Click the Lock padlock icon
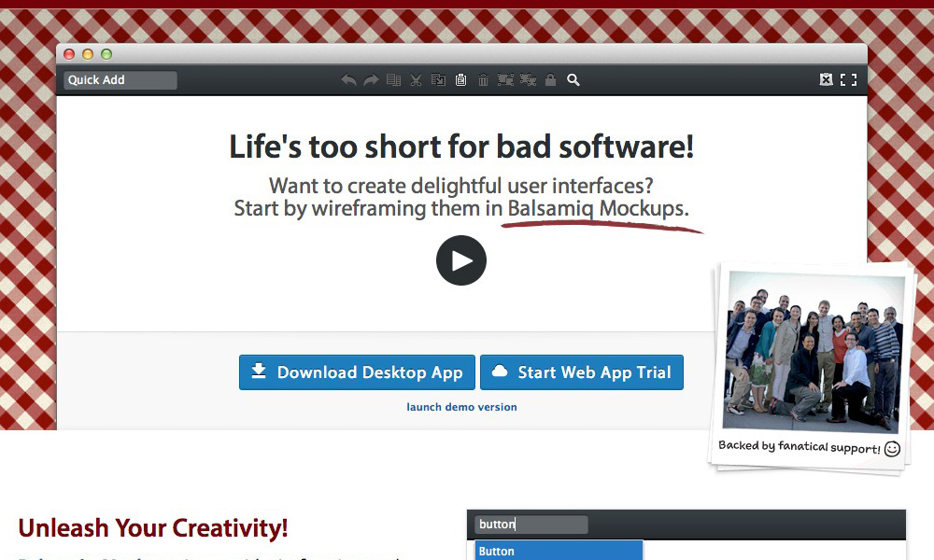This screenshot has width=934, height=560. pos(550,79)
